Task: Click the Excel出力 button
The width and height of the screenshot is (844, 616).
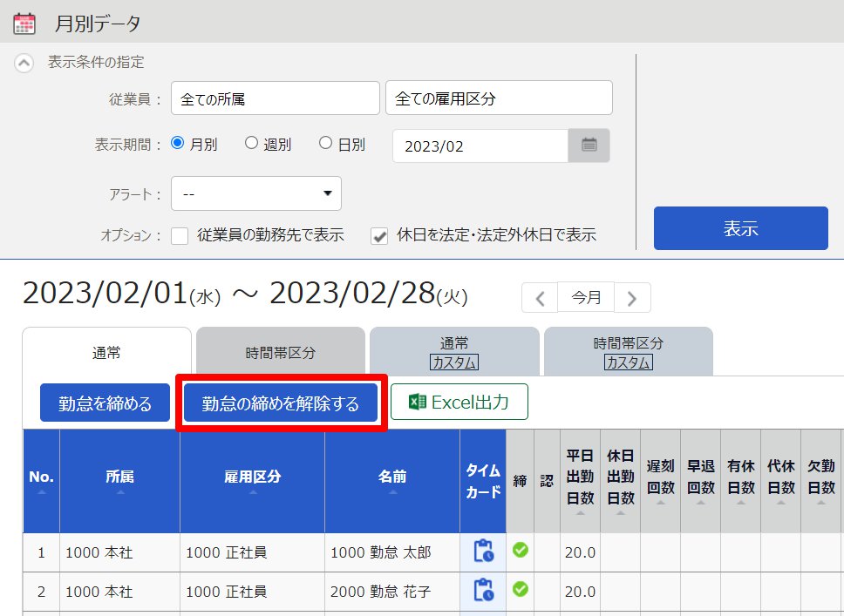Action: (x=459, y=402)
